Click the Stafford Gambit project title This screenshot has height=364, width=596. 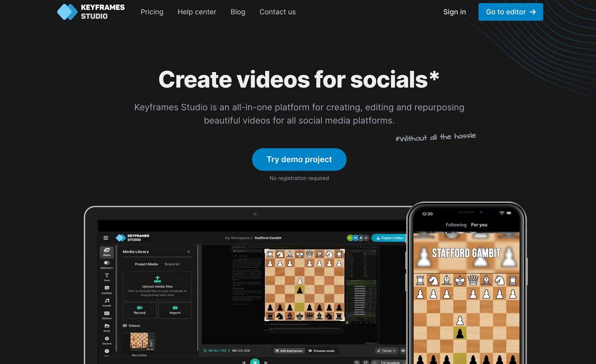pos(268,238)
